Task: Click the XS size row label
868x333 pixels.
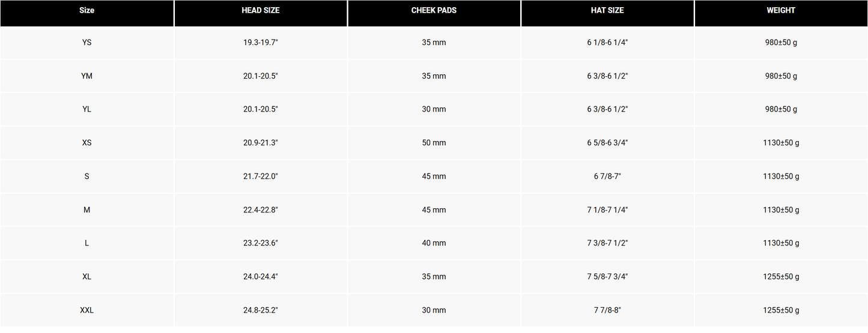Action: click(x=86, y=143)
